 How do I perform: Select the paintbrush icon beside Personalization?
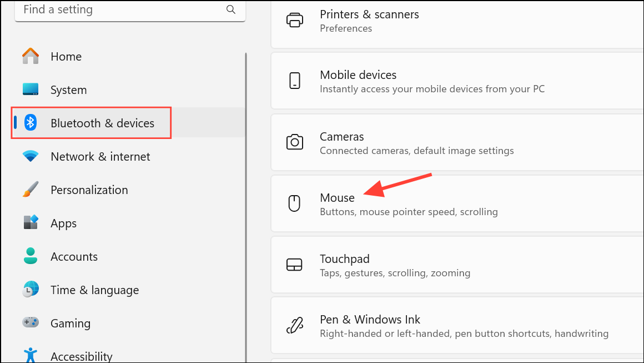[30, 189]
